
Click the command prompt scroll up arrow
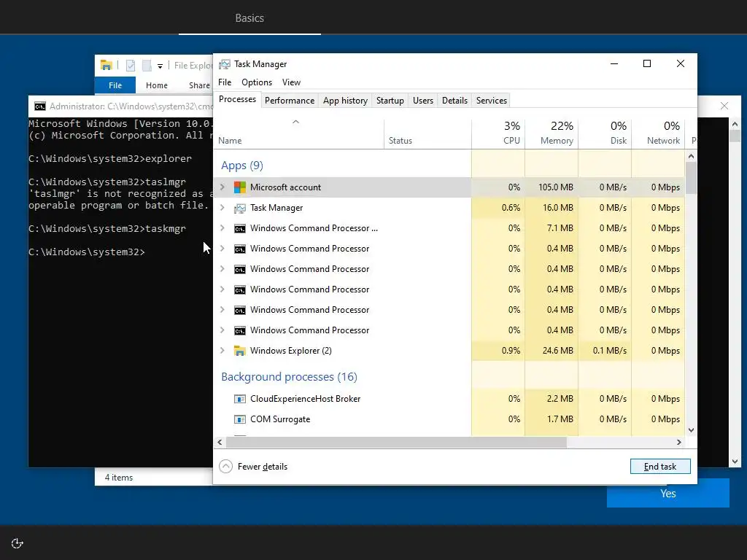[x=735, y=124]
